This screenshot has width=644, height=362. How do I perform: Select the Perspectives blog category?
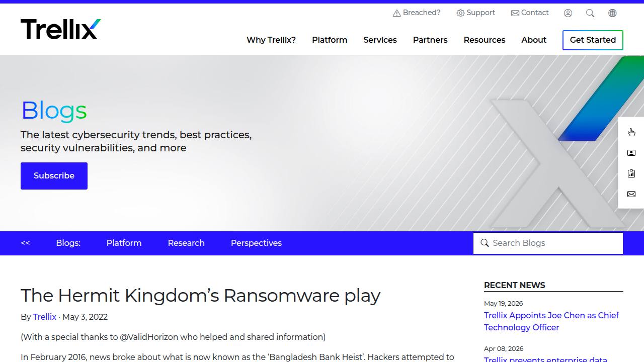[256, 243]
